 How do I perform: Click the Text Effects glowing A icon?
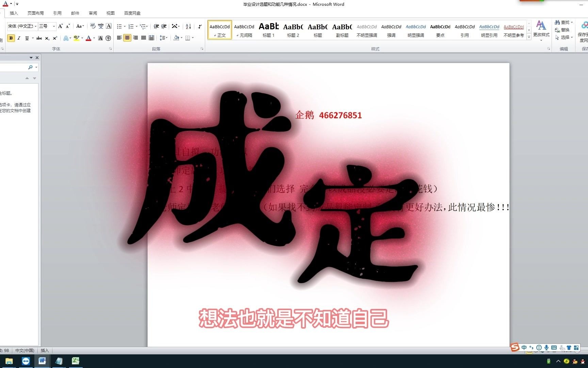click(66, 38)
